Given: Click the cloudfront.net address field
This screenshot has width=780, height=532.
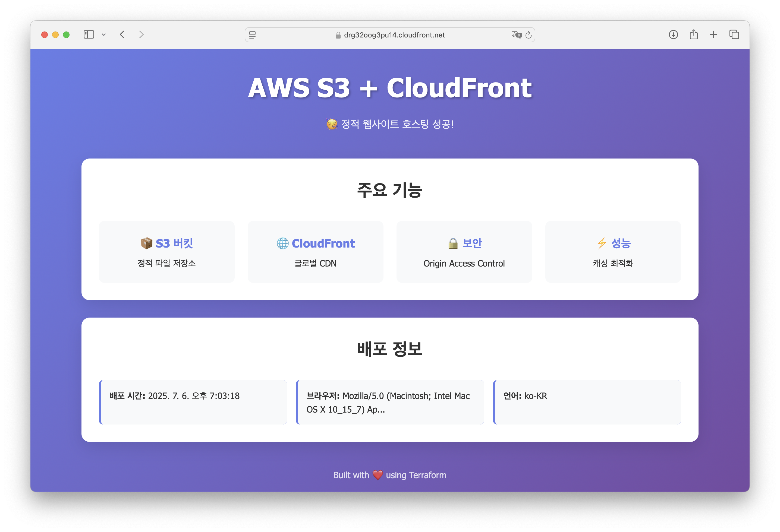Looking at the screenshot, I should click(394, 35).
